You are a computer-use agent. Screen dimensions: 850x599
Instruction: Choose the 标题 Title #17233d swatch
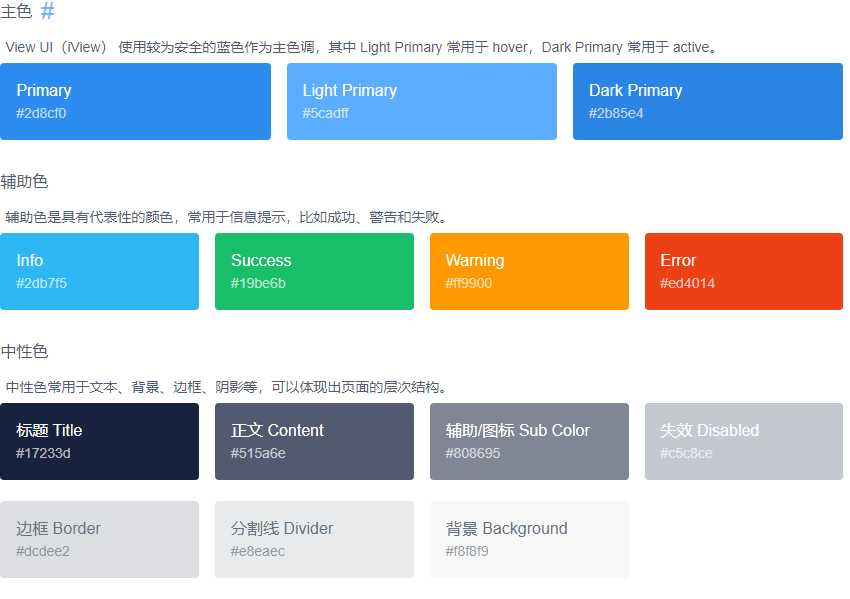(x=99, y=441)
